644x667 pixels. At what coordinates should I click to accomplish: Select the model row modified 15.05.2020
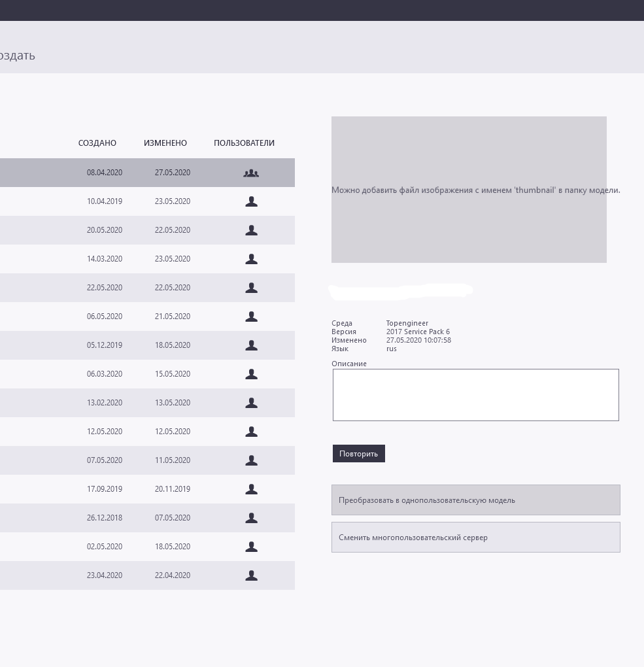[x=147, y=374]
